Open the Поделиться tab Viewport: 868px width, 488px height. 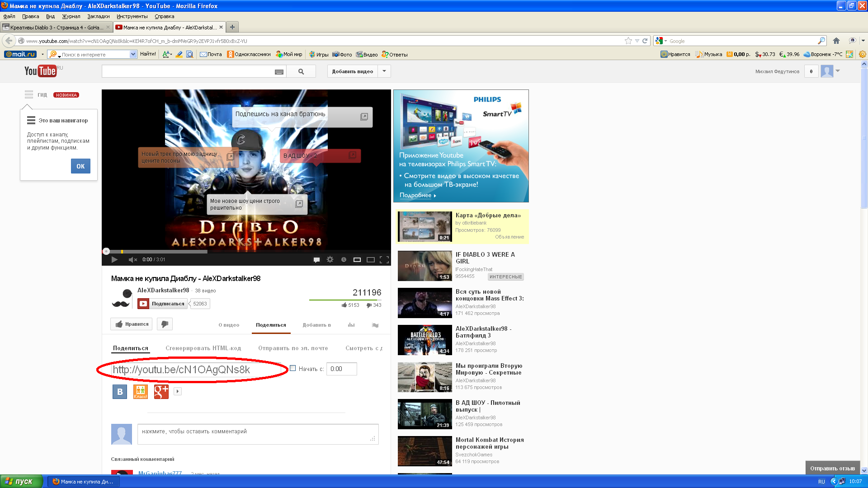271,325
